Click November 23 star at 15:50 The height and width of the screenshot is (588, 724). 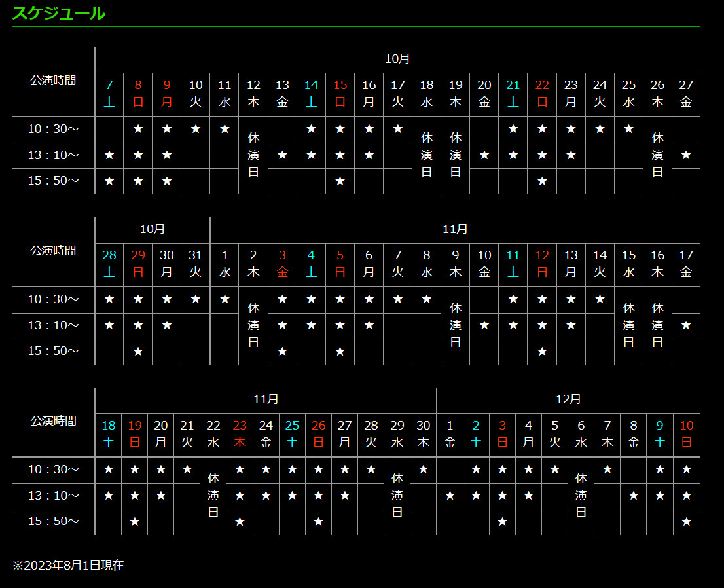pyautogui.click(x=240, y=522)
